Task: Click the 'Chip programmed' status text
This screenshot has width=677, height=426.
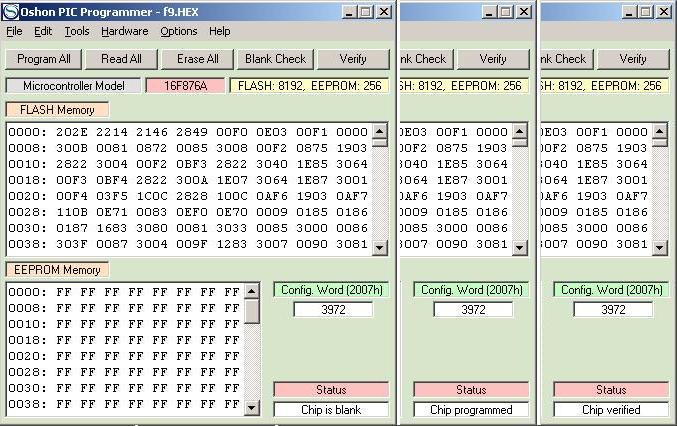Action: 471,410
